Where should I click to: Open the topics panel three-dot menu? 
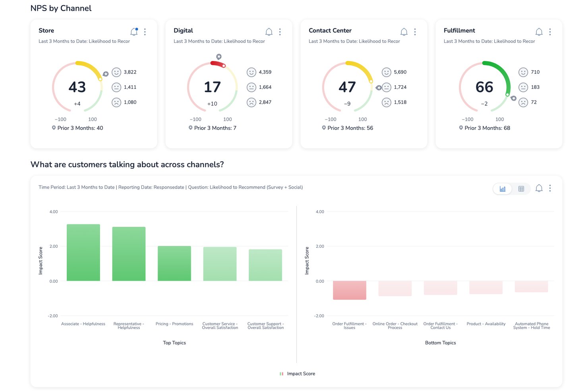[x=550, y=188]
